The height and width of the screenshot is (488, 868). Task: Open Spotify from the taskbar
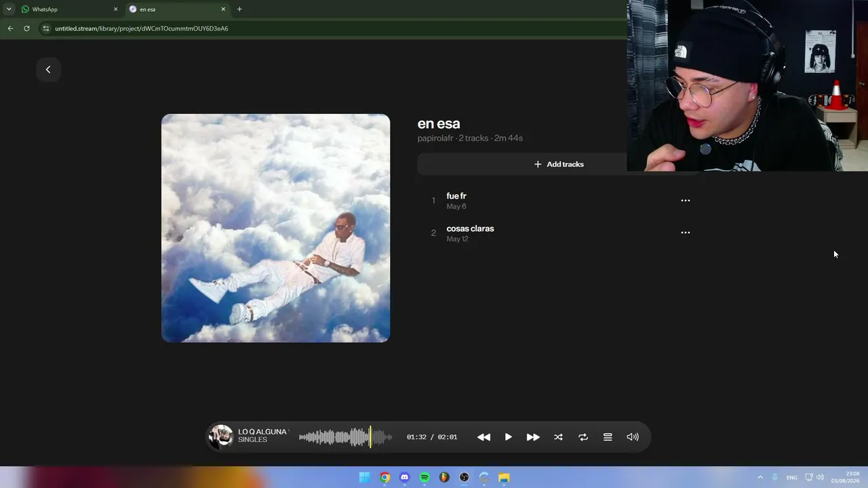(x=425, y=477)
